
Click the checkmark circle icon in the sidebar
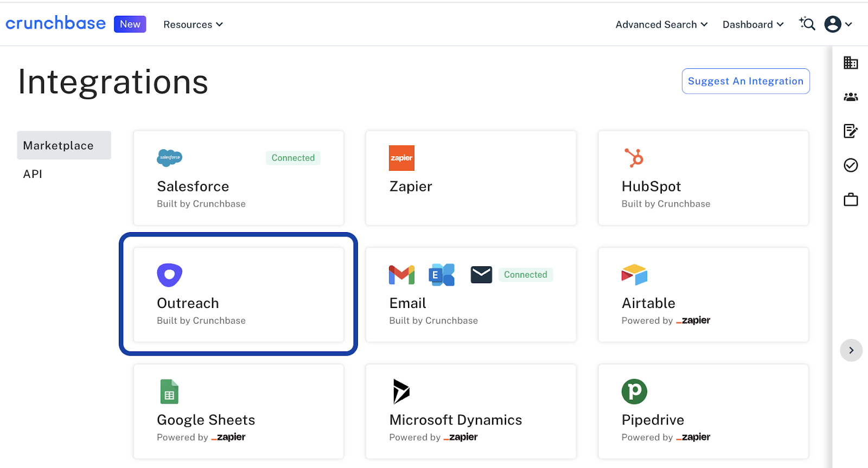click(x=851, y=165)
